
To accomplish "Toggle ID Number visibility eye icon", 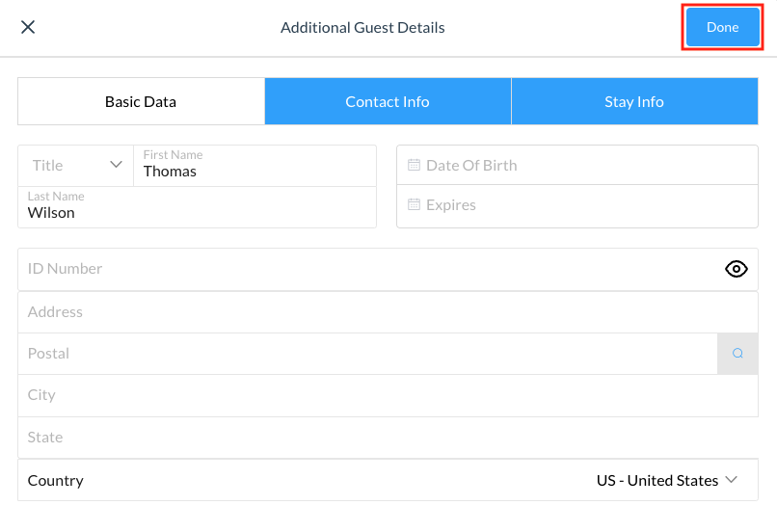I will (736, 269).
